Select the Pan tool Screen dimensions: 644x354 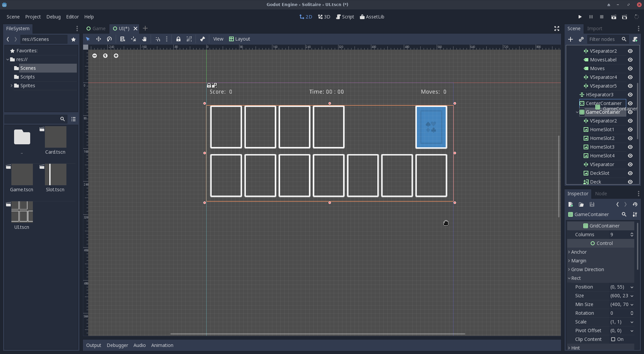[144, 39]
